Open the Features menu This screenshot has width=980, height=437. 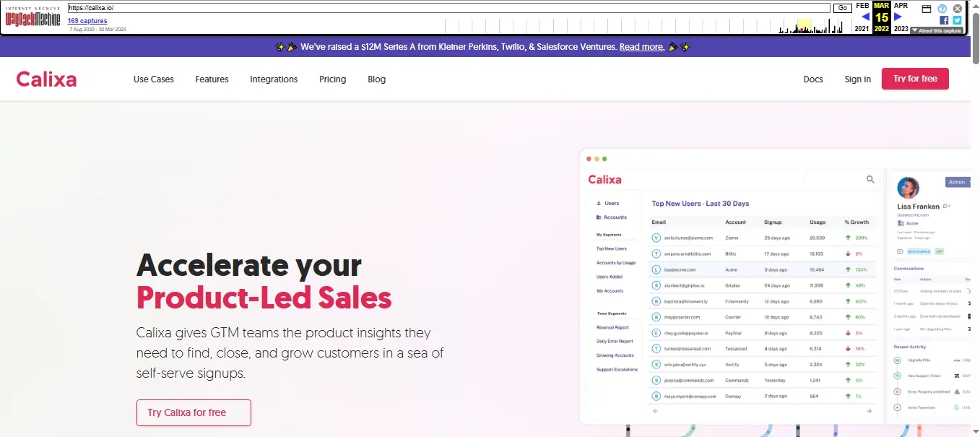(212, 79)
